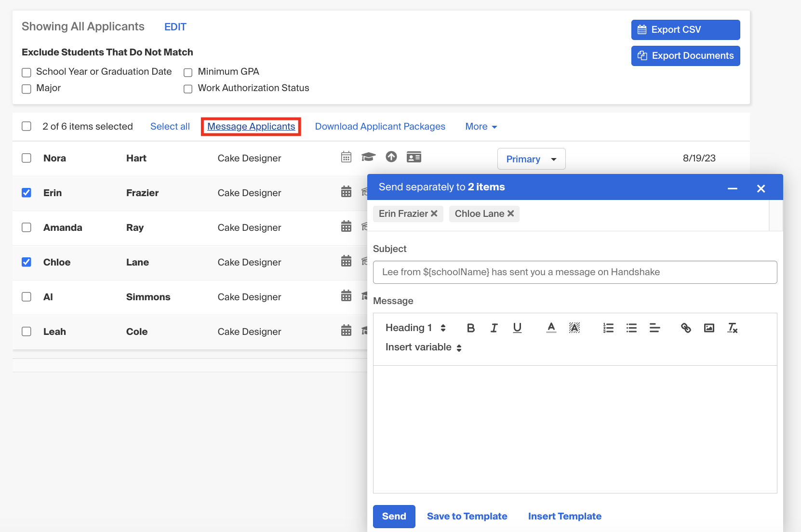
Task: Expand the More actions menu
Action: (x=481, y=126)
